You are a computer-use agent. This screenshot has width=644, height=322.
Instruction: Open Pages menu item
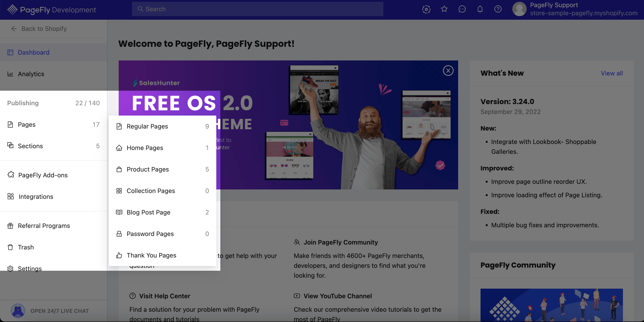pos(54,125)
